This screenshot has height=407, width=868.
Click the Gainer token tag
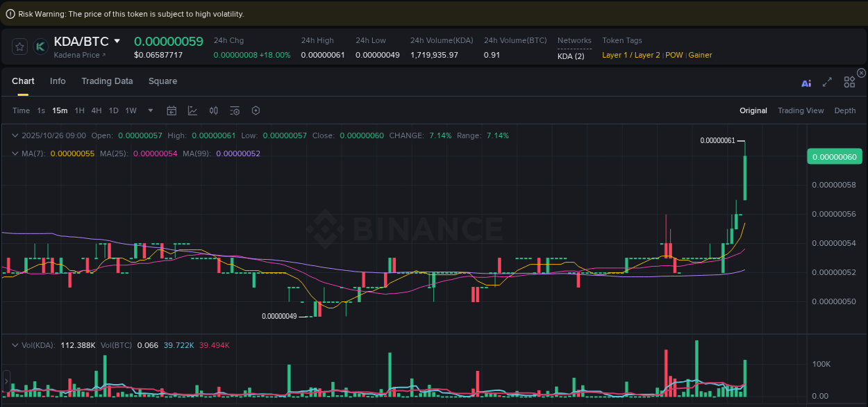pyautogui.click(x=700, y=55)
